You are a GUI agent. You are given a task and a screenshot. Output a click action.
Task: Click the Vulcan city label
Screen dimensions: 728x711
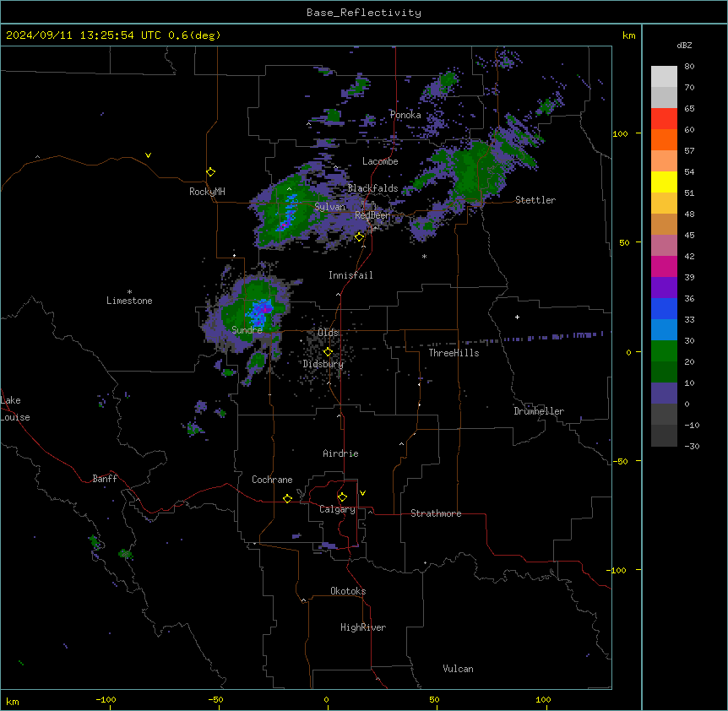(458, 669)
